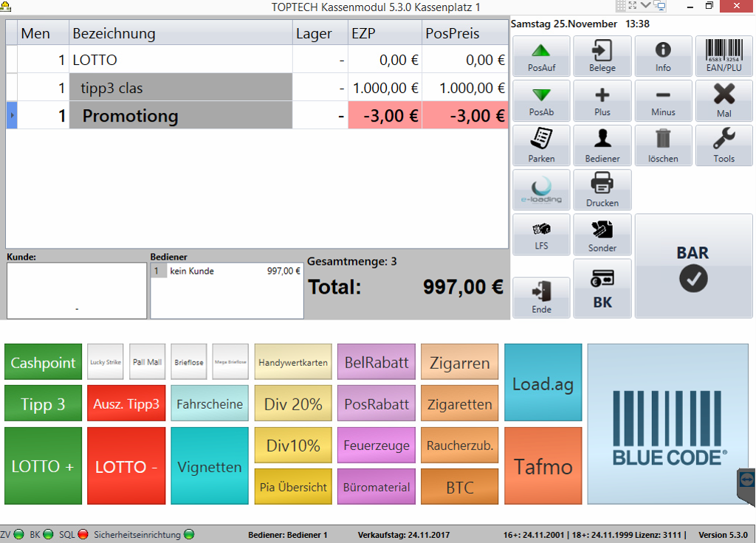Click the SQL red status indicator
This screenshot has height=543, width=756.
pyautogui.click(x=83, y=534)
